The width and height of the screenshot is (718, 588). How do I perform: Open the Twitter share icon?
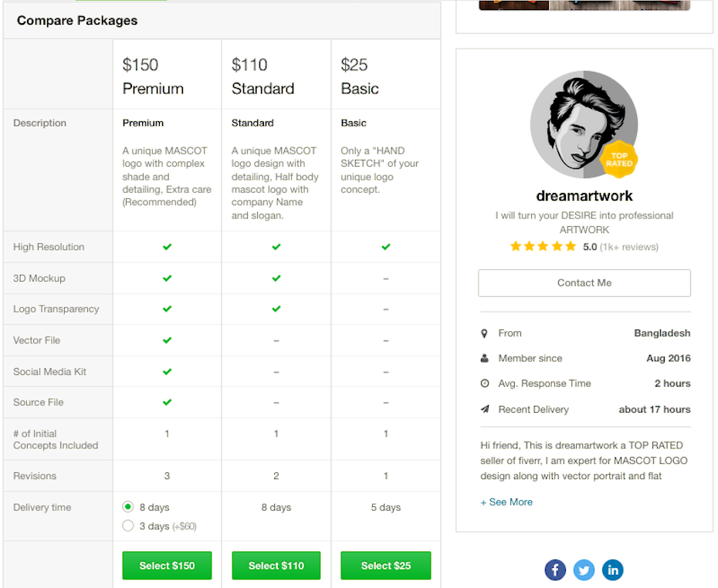click(x=584, y=569)
